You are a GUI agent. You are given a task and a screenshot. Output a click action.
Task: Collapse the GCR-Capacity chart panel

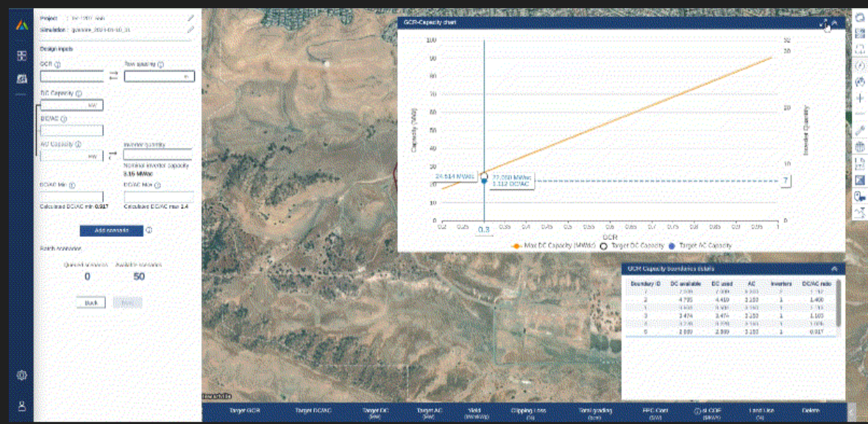(834, 24)
